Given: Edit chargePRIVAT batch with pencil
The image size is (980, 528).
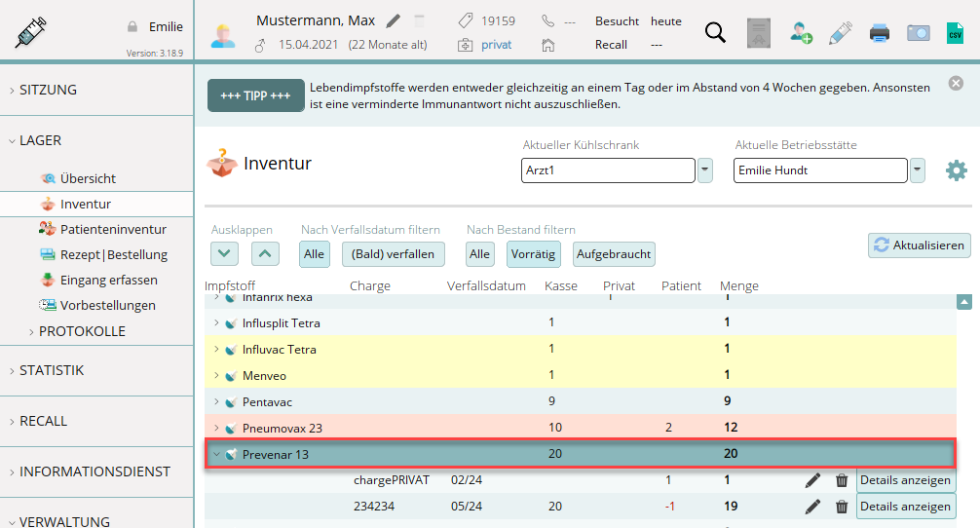Looking at the screenshot, I should click(812, 480).
